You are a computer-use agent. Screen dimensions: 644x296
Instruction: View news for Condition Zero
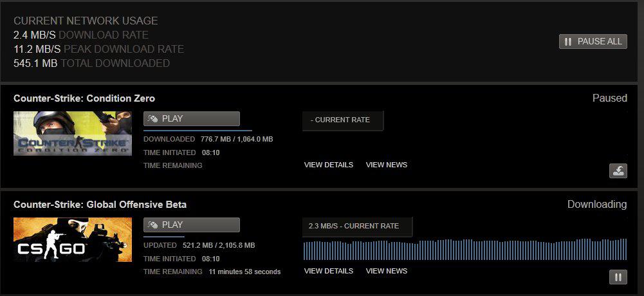[387, 165]
